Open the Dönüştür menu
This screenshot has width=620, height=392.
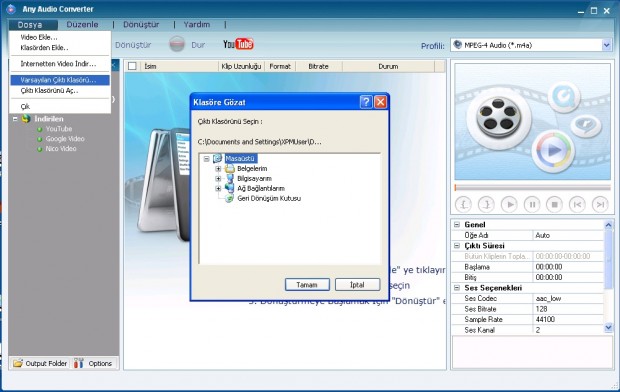click(141, 25)
